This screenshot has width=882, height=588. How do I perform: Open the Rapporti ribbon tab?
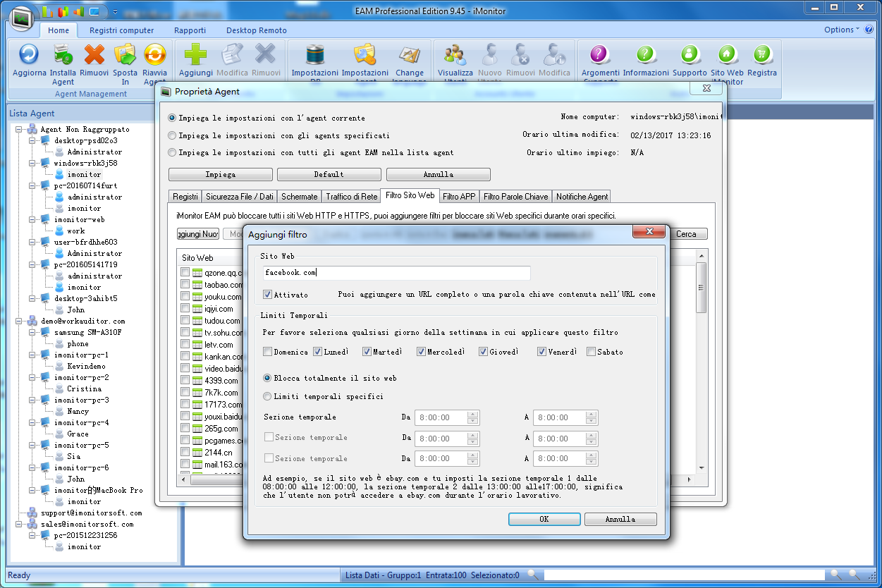click(190, 30)
